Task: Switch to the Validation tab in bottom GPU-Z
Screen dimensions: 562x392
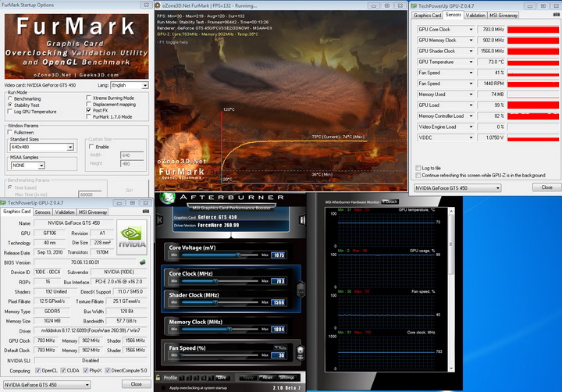Action: point(65,212)
